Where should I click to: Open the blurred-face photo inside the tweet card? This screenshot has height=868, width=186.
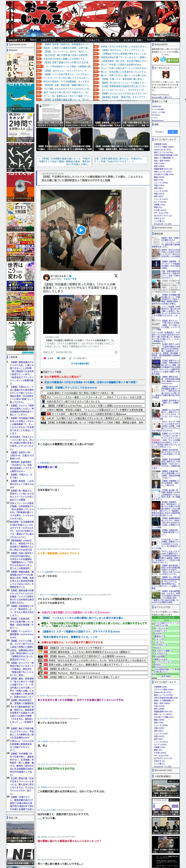click(80, 314)
